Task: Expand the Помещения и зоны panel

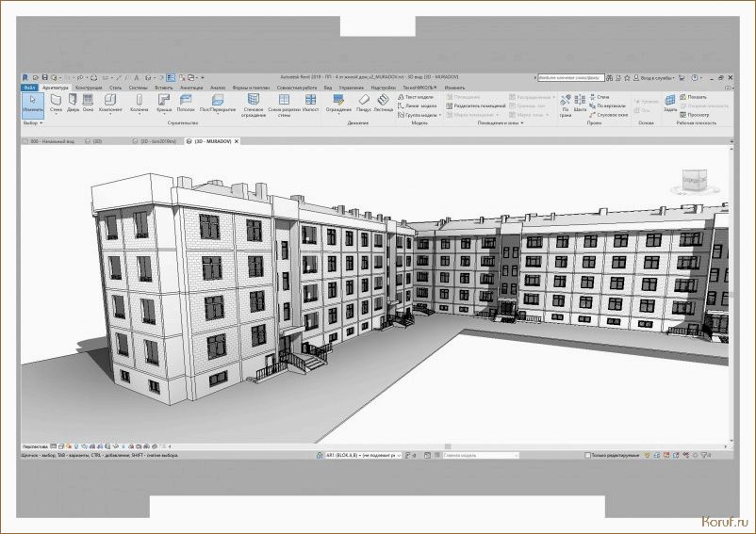Action: pyautogui.click(x=500, y=123)
